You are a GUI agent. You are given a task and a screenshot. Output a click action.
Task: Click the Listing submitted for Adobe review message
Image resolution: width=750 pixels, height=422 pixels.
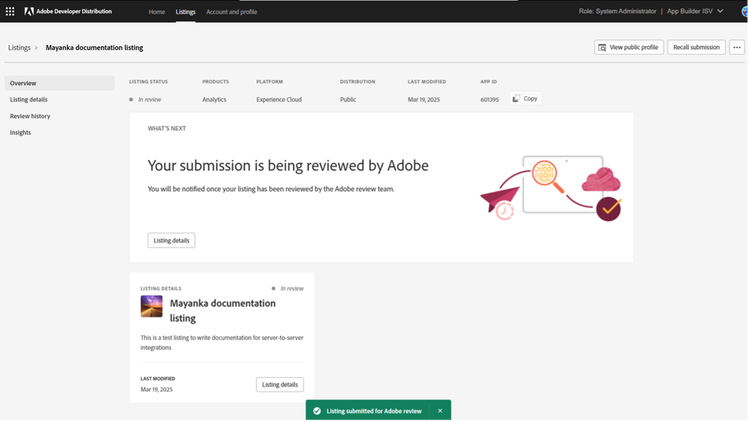pyautogui.click(x=374, y=411)
